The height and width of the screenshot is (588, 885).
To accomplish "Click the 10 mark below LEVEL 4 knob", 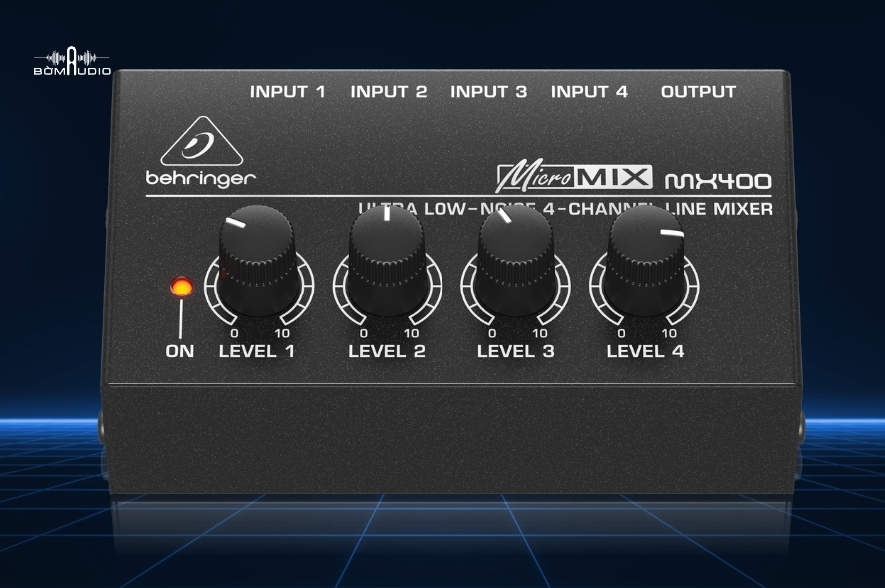I will click(669, 333).
